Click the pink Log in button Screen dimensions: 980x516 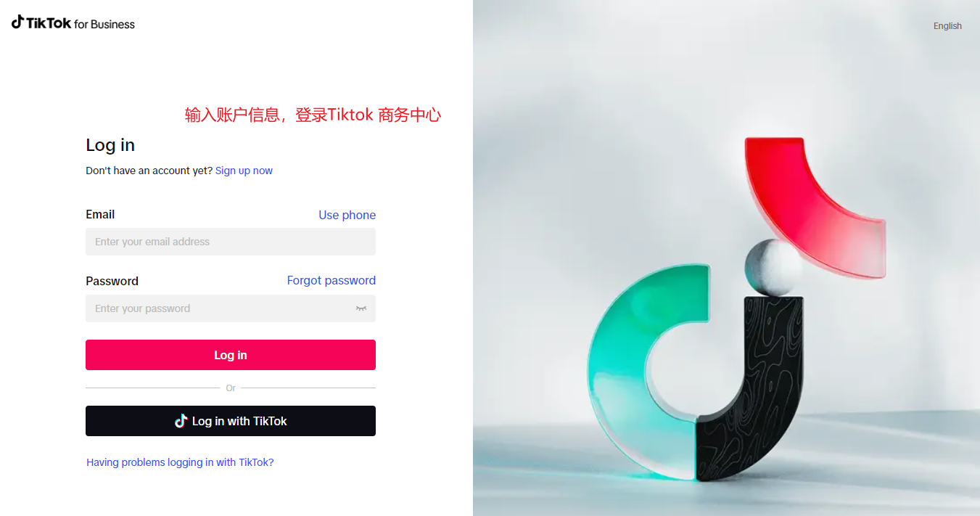coord(231,355)
